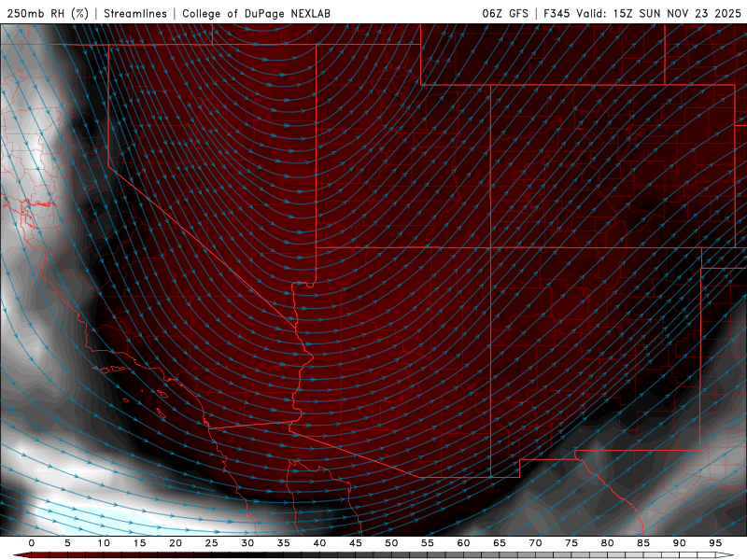This screenshot has width=747, height=560.
Task: Click the "250mb RH (%)" title text
Action: coord(48,13)
